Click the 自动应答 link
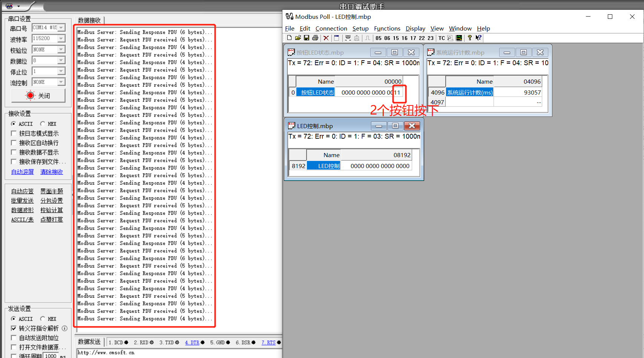Screen dimensions: 644x358 coord(22,191)
